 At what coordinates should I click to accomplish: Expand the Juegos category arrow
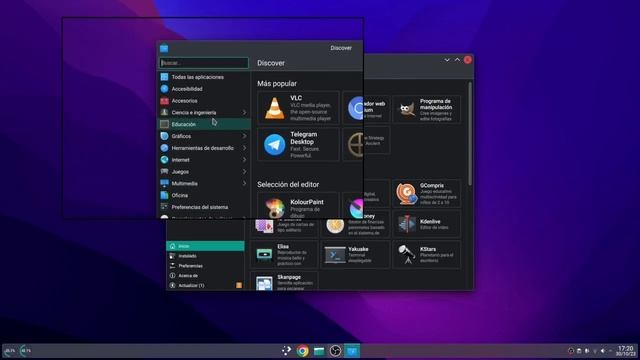click(x=244, y=171)
